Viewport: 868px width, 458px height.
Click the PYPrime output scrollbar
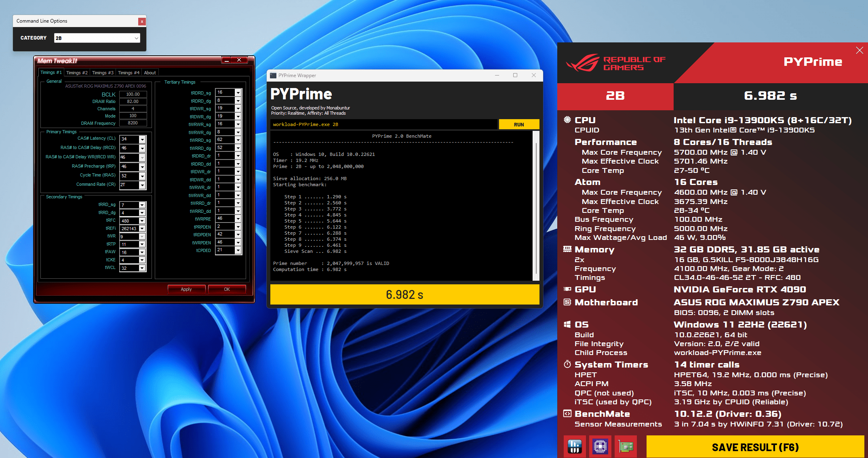[x=536, y=206]
